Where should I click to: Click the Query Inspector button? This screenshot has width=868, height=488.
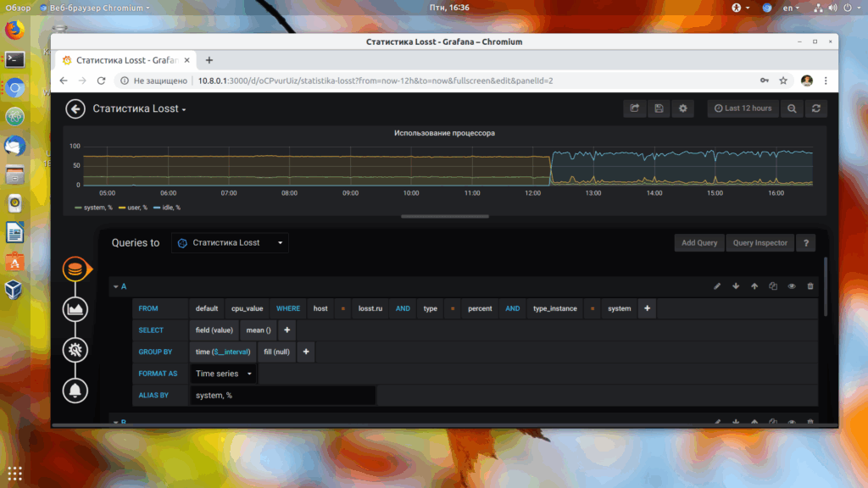point(760,243)
